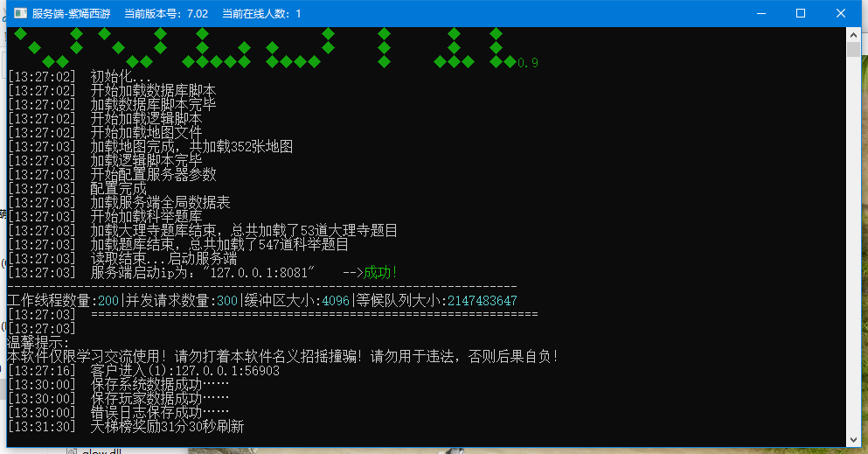
Task: Click the concurrent request value 300
Action: coord(227,301)
